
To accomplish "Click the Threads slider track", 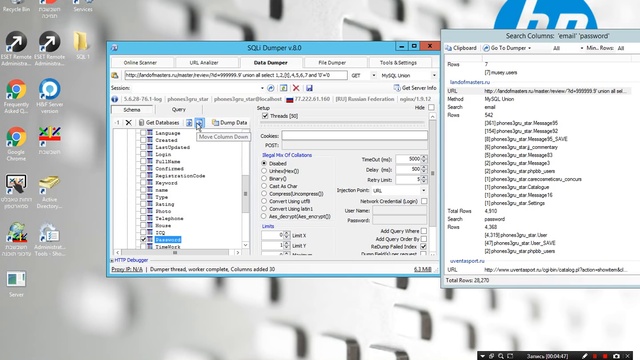I will [343, 122].
